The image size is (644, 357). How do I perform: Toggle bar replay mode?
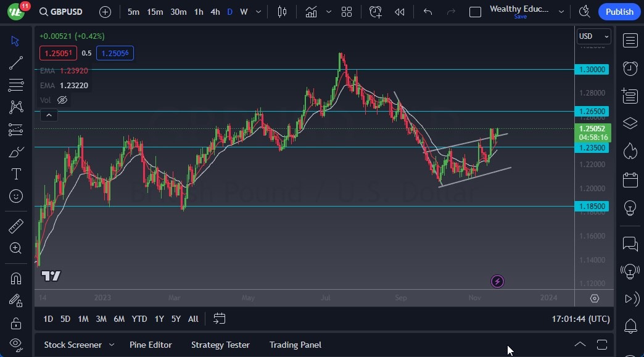point(399,11)
